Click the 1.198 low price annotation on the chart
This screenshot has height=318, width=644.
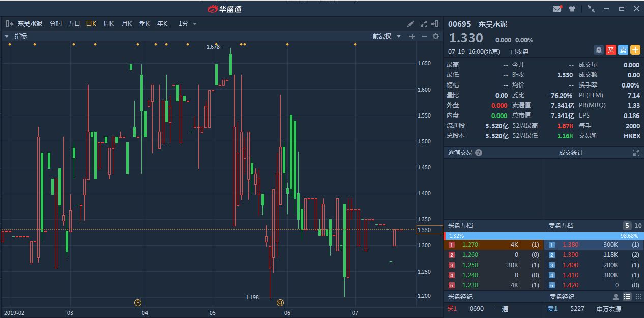tap(252, 297)
